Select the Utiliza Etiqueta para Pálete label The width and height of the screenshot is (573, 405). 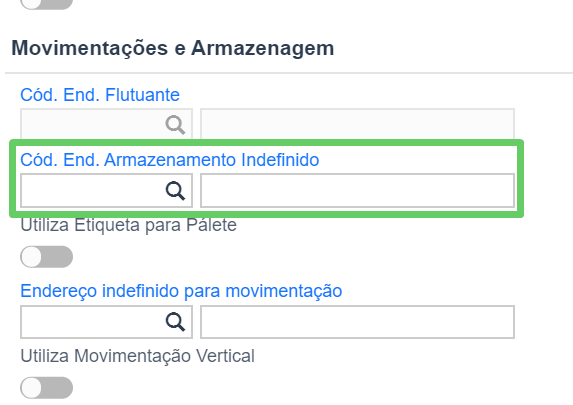coord(128,225)
